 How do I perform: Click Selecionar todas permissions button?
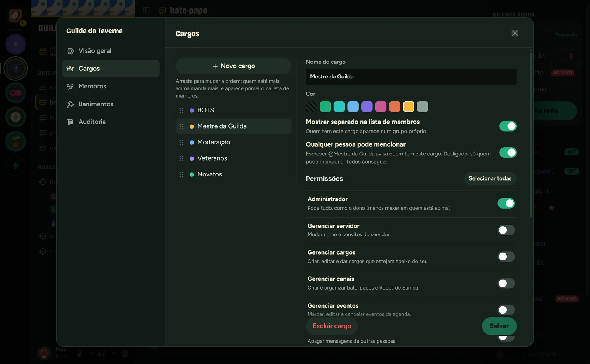tap(490, 178)
